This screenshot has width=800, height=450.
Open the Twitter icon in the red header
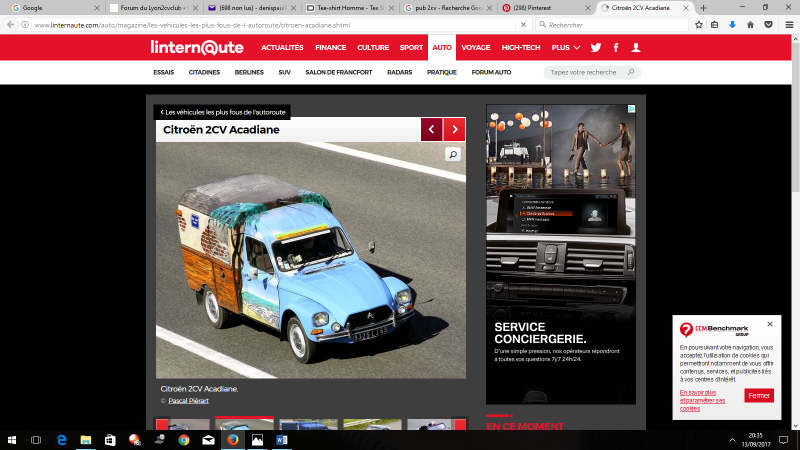[595, 47]
